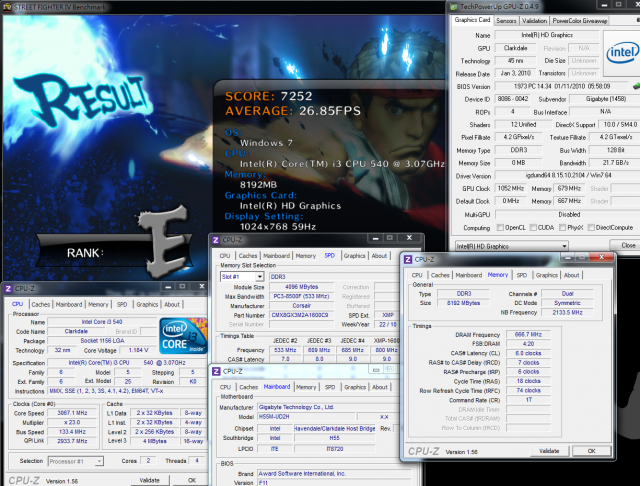Image resolution: width=641 pixels, height=486 pixels.
Task: Click the Device ID value 8086 - 0042
Action: (x=513, y=99)
